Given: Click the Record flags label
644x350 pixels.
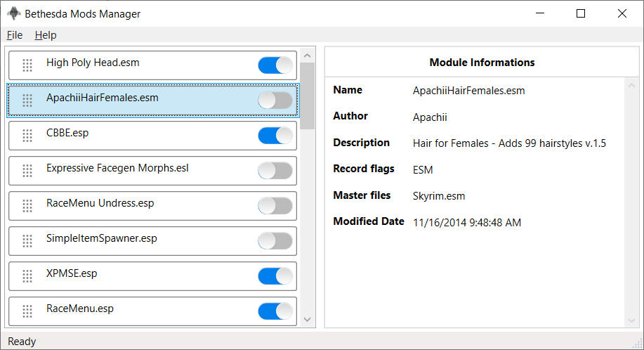Looking at the screenshot, I should (364, 169).
